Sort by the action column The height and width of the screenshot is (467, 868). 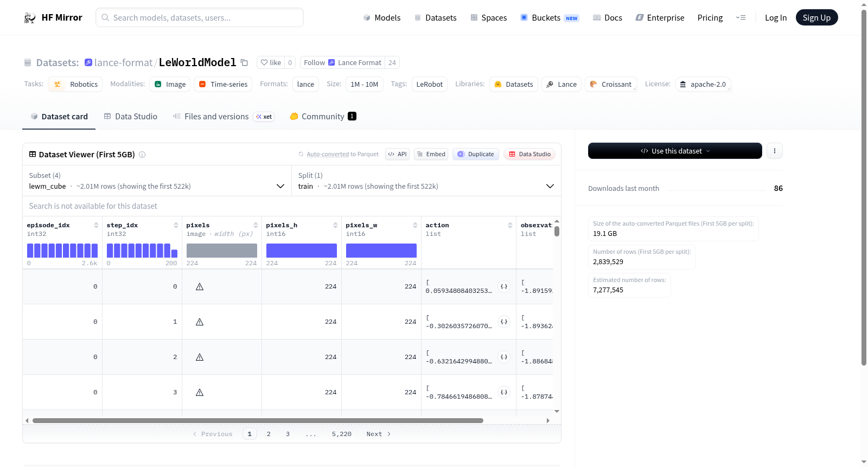pyautogui.click(x=510, y=225)
